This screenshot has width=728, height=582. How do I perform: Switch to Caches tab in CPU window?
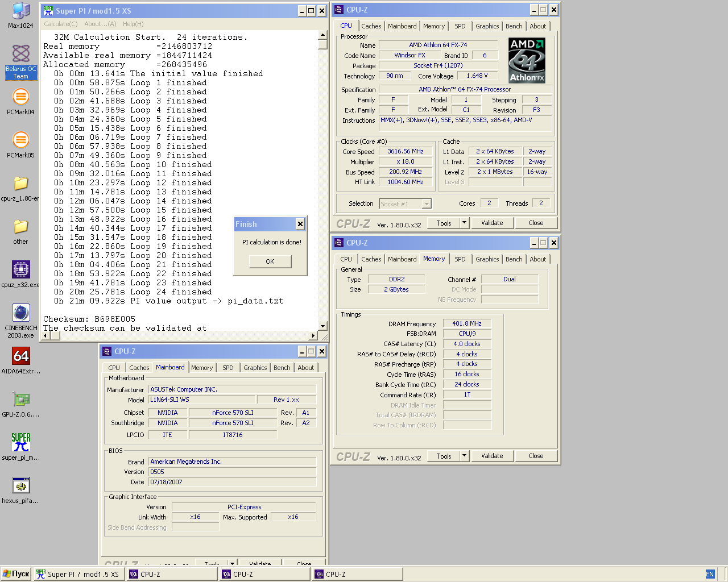coord(371,26)
